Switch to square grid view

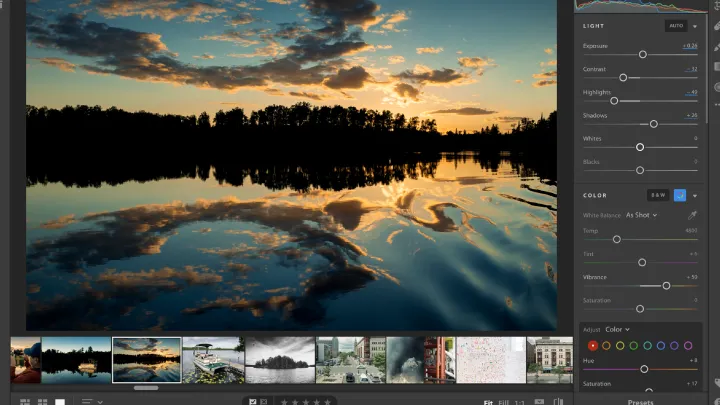pyautogui.click(x=42, y=401)
